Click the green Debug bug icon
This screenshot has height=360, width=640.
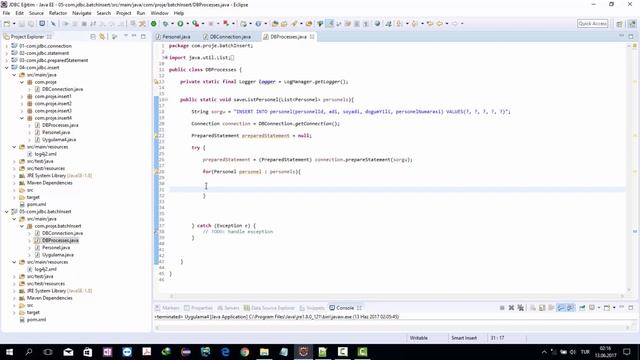(165, 24)
